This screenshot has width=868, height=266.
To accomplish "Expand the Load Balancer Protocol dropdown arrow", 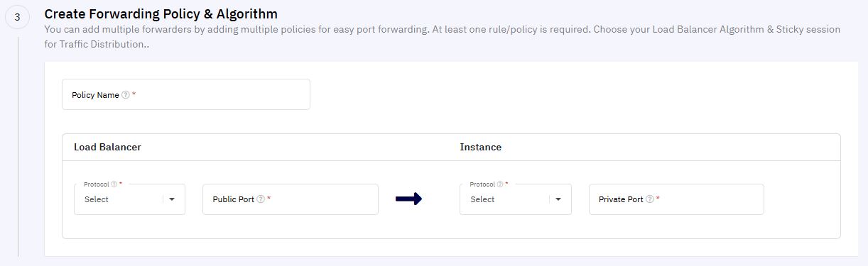I will (172, 199).
